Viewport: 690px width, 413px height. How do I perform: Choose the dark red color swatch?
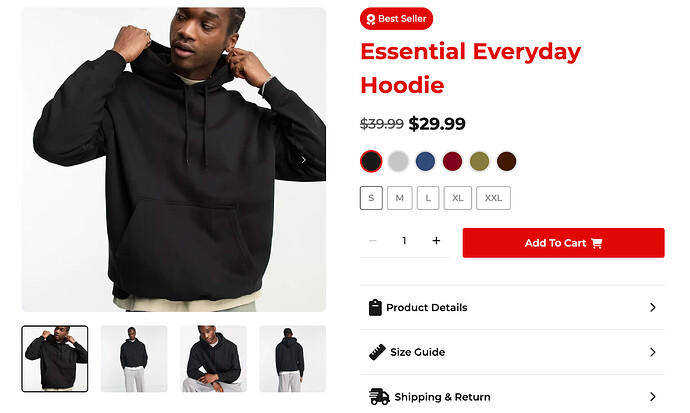click(x=452, y=161)
